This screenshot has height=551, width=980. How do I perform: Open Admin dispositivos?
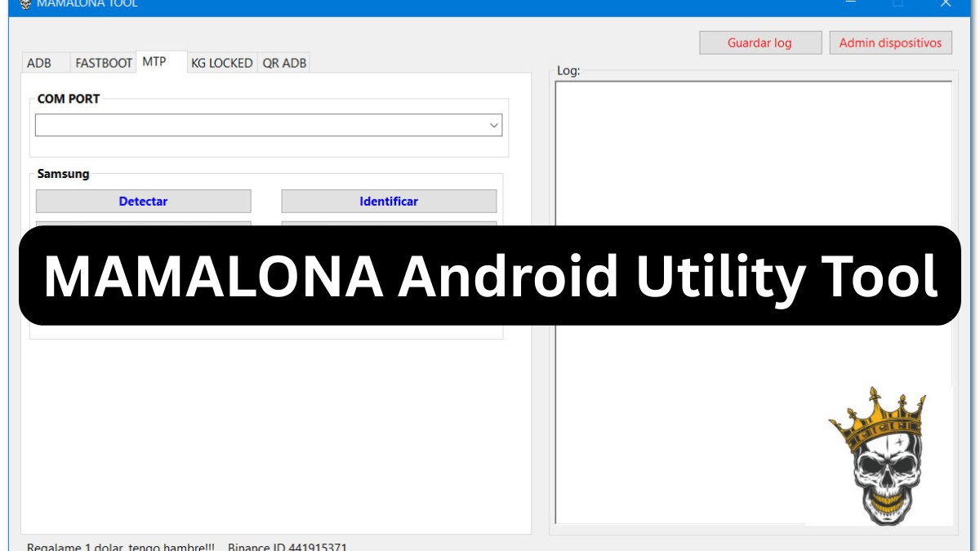pos(891,42)
